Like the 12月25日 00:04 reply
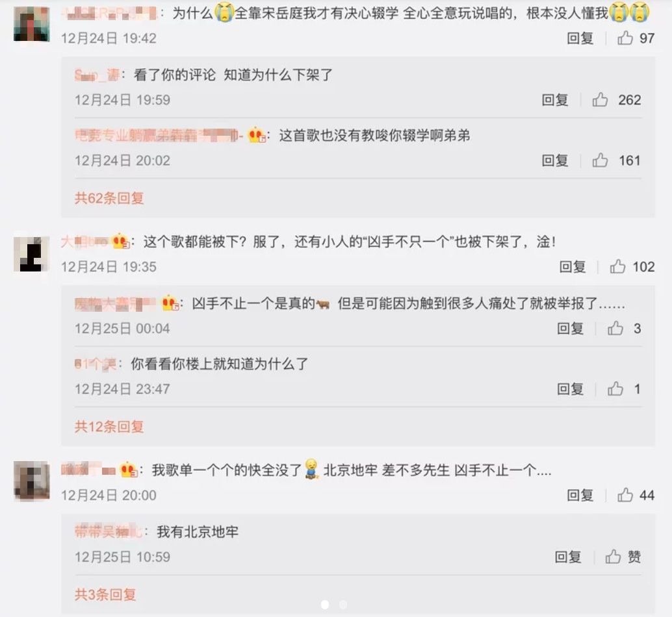This screenshot has width=672, height=617. [x=615, y=329]
